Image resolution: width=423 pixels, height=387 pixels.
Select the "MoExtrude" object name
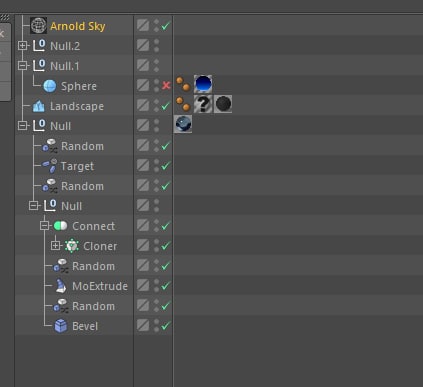100,286
